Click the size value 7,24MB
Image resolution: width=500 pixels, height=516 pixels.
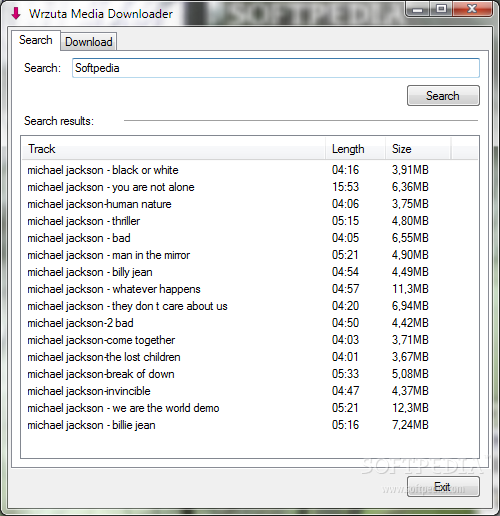pos(410,425)
